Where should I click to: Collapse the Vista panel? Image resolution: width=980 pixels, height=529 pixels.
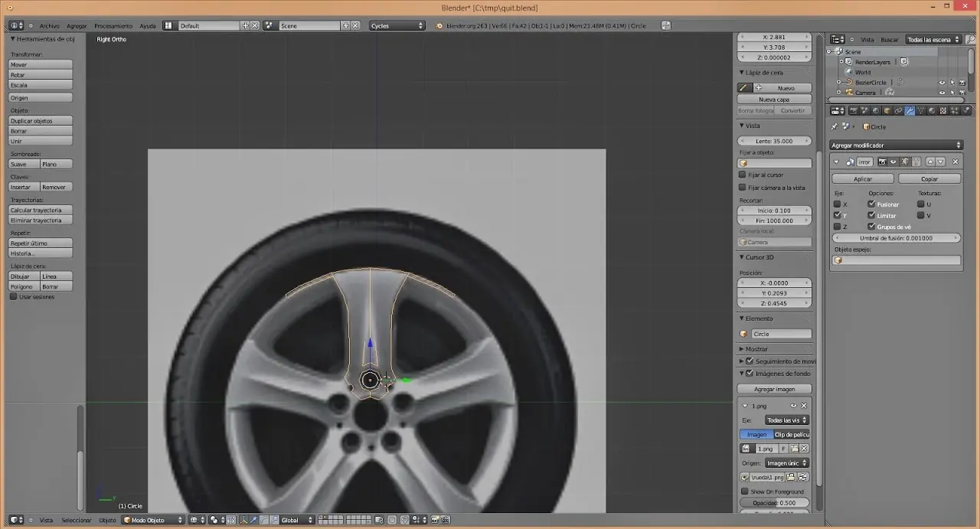click(x=742, y=126)
